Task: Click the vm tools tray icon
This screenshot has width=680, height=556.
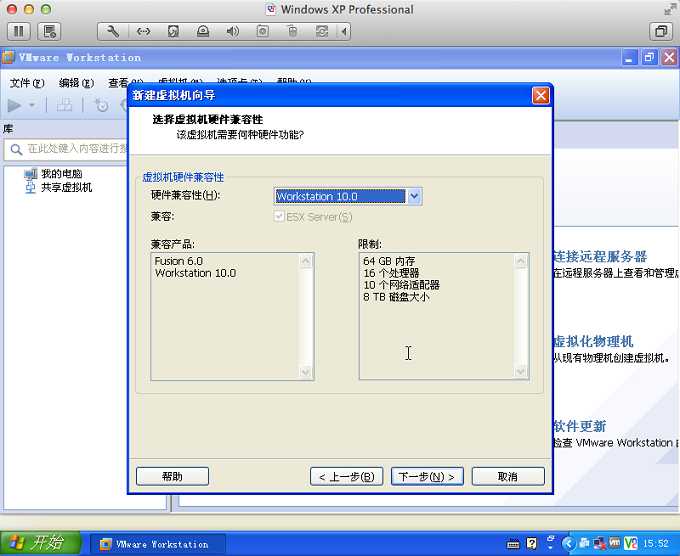Action: tap(615, 543)
